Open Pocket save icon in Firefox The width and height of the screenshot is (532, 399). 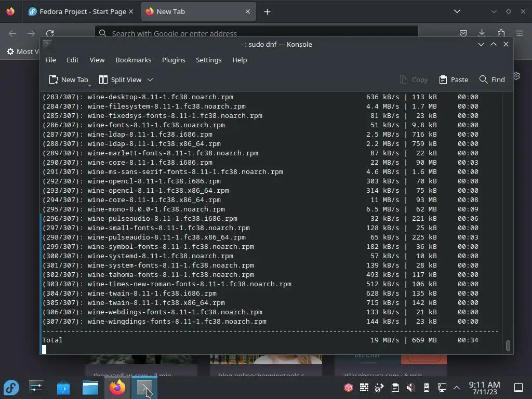tap(463, 33)
